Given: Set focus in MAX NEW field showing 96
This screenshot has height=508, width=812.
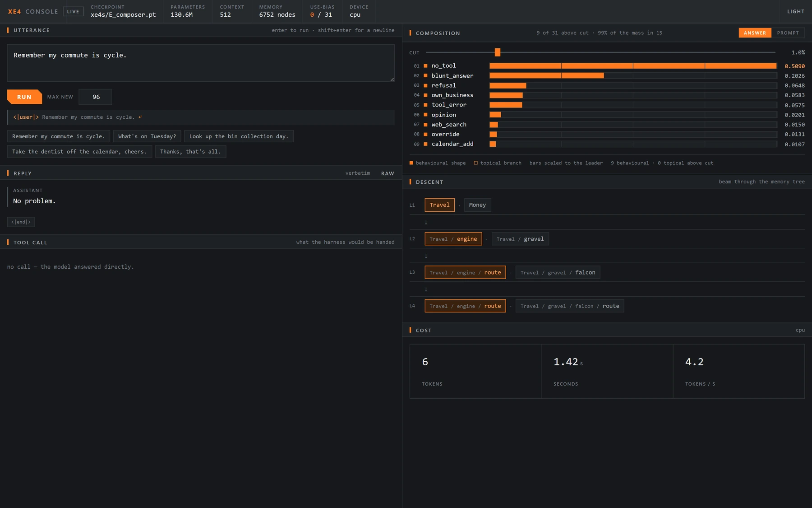Looking at the screenshot, I should (x=95, y=97).
